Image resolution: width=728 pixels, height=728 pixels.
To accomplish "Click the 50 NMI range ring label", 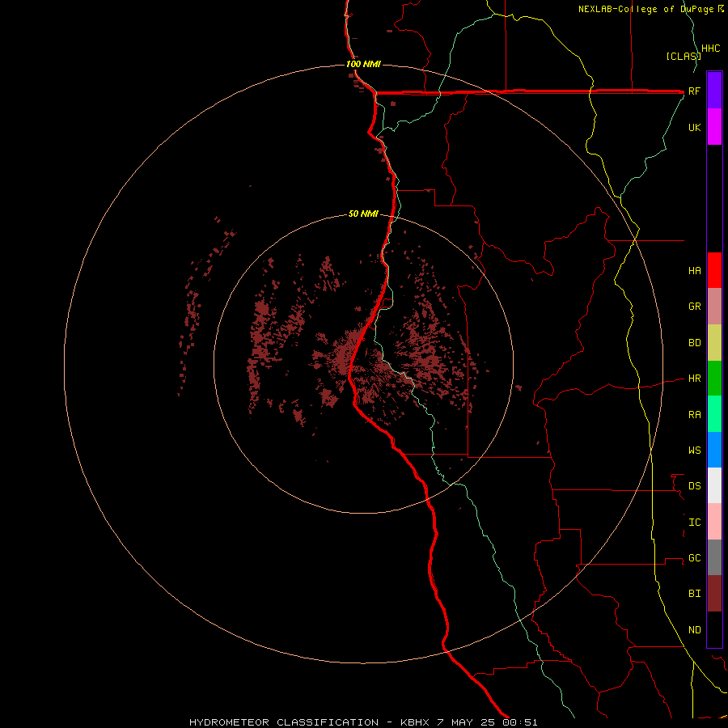I will coord(363,214).
